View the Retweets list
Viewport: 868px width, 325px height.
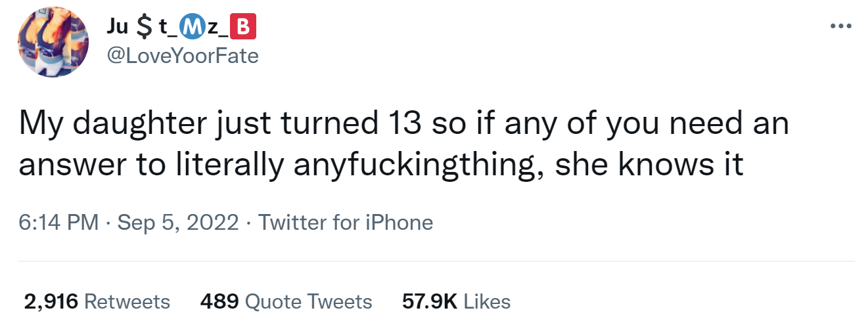point(97,301)
